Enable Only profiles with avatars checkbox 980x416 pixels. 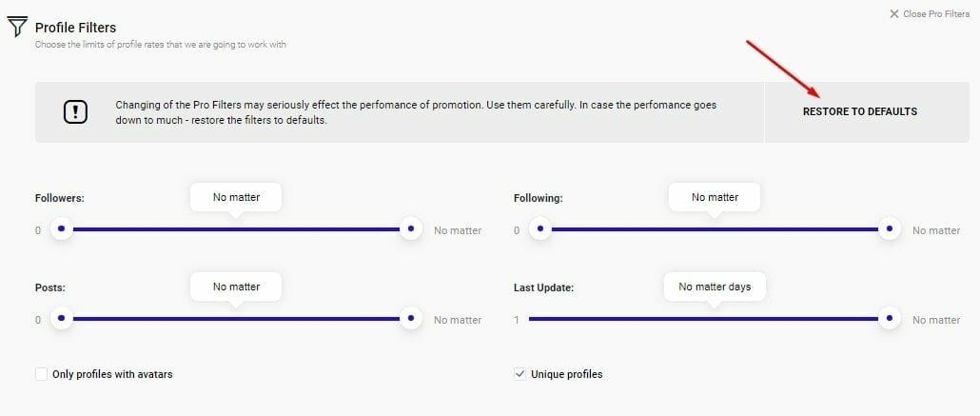[41, 374]
